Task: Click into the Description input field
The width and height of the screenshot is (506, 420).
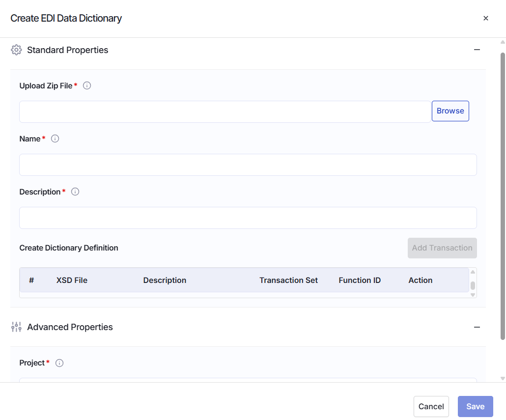Action: (248, 218)
